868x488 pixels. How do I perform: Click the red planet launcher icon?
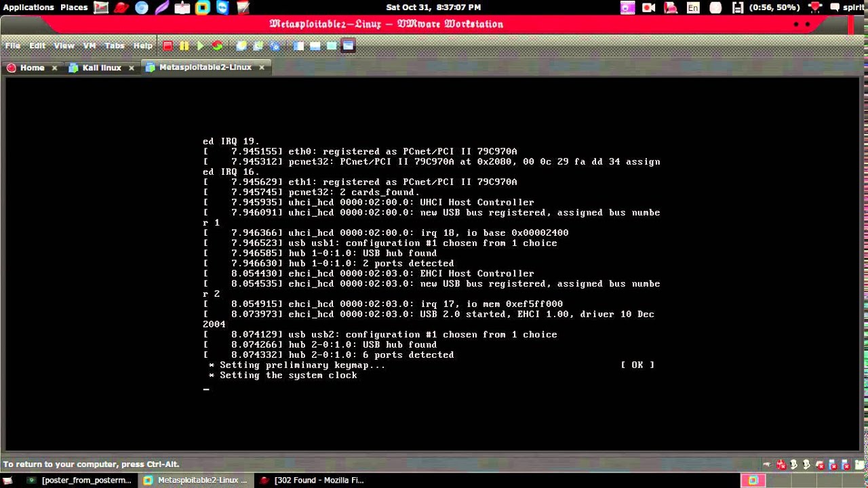point(121,7)
